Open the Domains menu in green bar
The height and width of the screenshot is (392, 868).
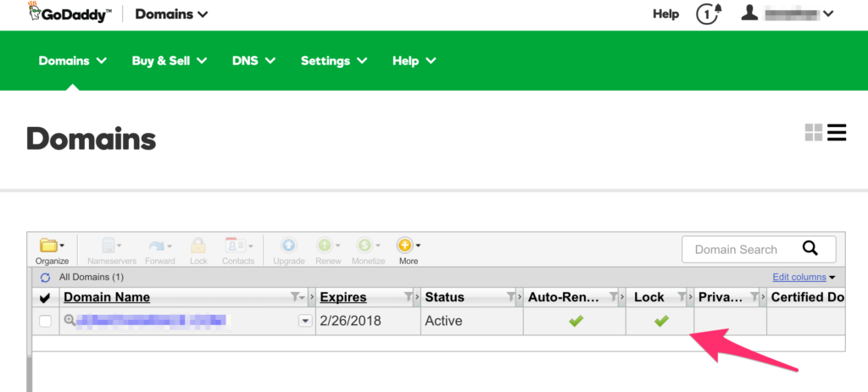(73, 61)
